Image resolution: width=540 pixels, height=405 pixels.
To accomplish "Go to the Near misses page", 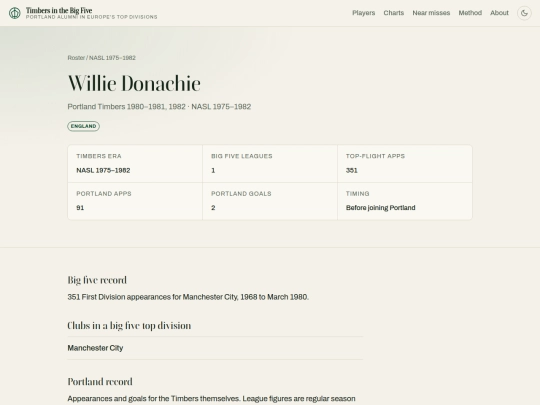I will point(431,13).
